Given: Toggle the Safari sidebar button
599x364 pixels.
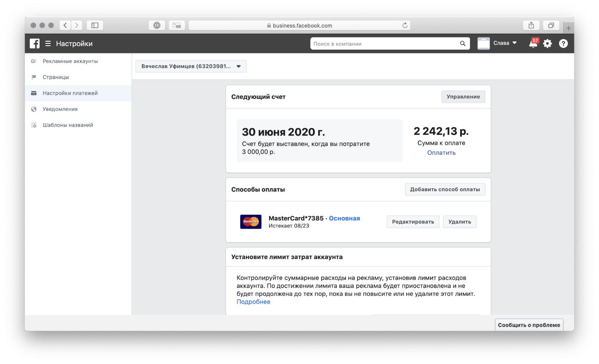Looking at the screenshot, I should 95,25.
